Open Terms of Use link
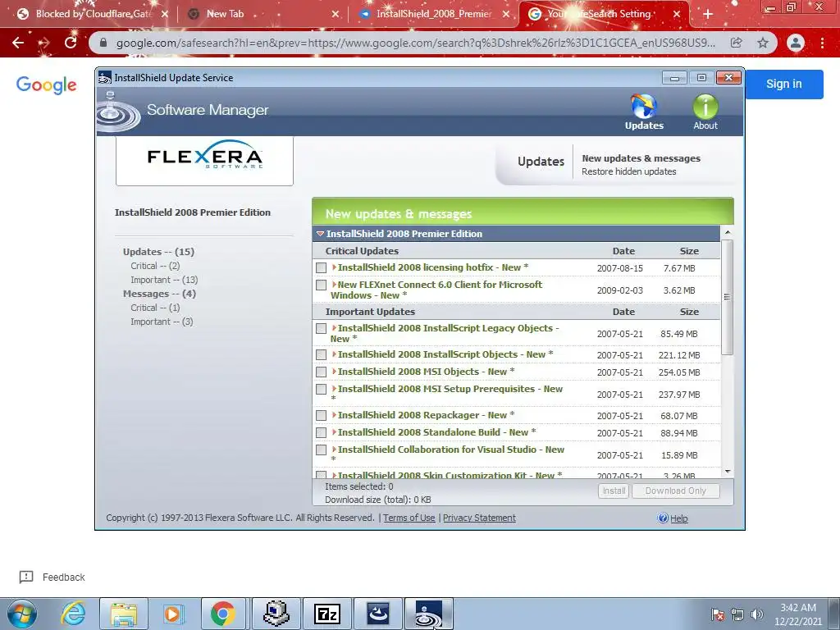 point(409,518)
